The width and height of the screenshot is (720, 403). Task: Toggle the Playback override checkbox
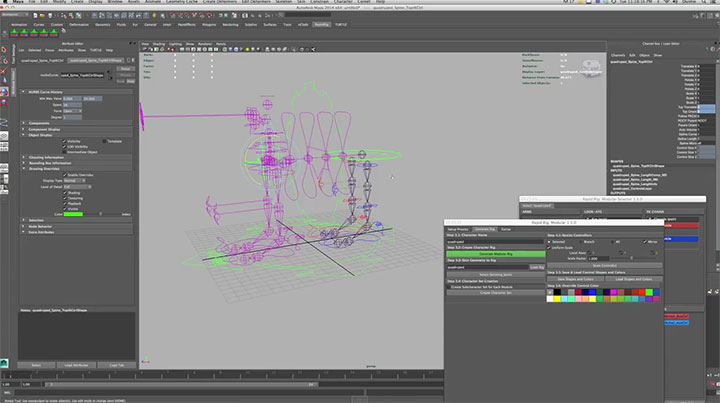(x=64, y=203)
